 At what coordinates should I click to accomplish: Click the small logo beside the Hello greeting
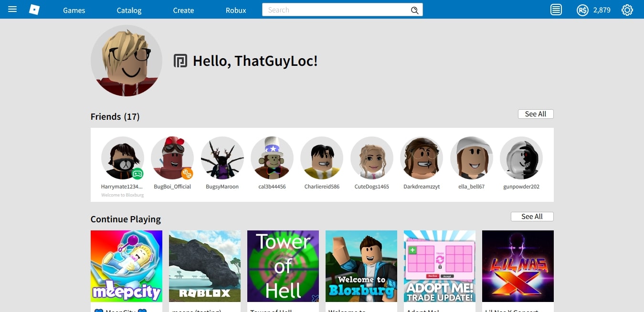[179, 61]
